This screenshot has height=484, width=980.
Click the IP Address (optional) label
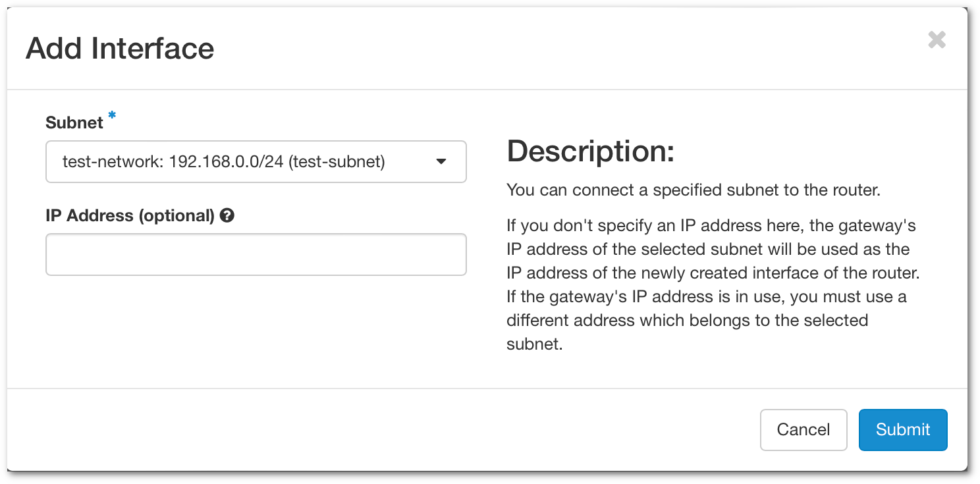tap(130, 215)
